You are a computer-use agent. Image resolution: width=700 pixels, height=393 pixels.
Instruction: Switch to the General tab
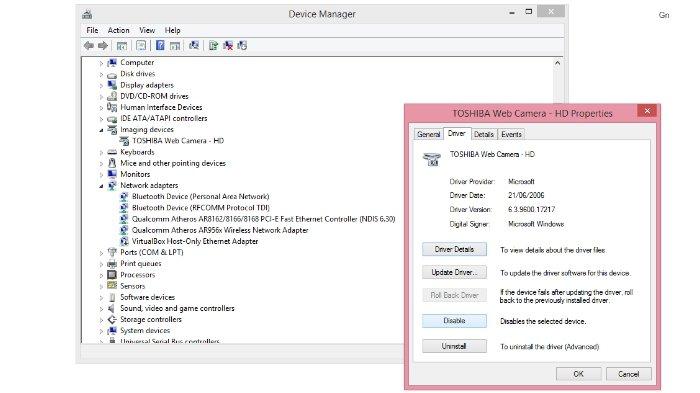coord(429,134)
